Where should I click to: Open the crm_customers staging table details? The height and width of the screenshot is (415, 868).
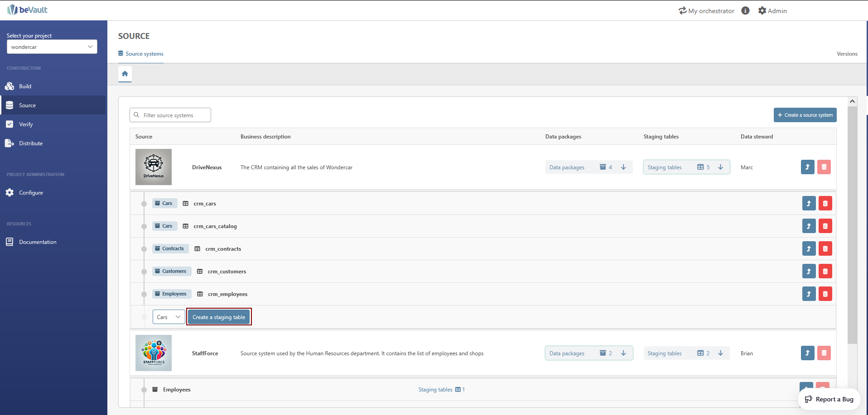tap(809, 272)
